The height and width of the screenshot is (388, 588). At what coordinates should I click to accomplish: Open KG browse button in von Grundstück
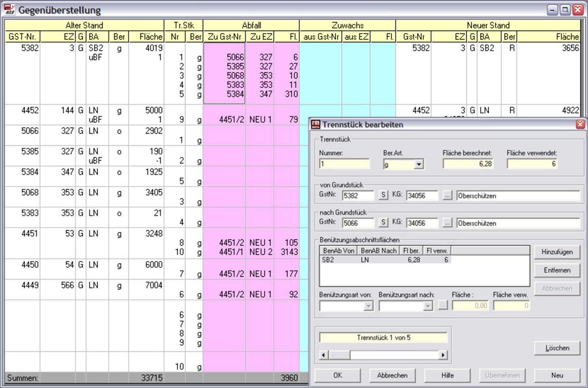point(447,195)
